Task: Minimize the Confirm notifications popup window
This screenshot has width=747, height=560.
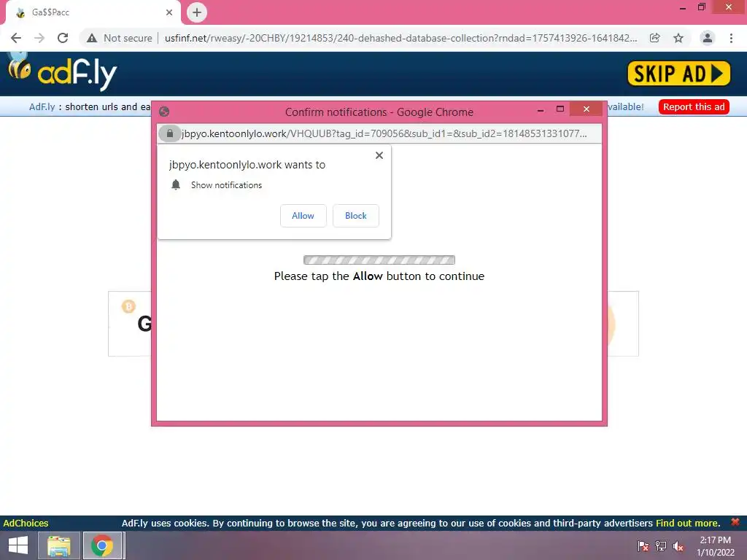Action: (x=541, y=109)
